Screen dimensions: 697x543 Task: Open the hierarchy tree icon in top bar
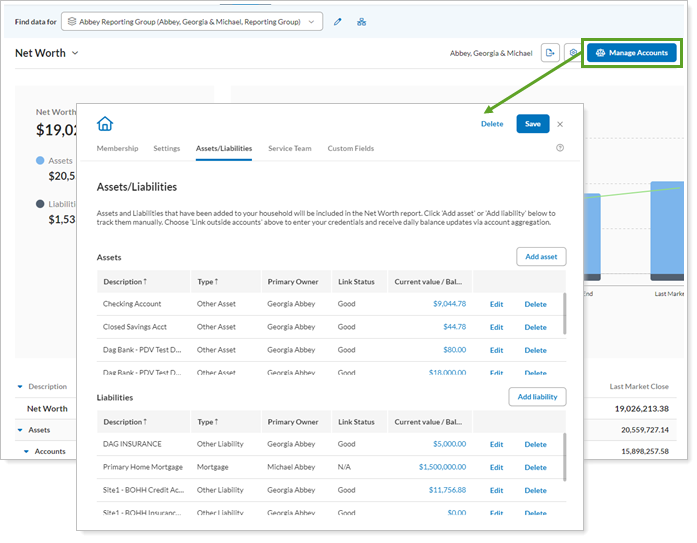[x=362, y=21]
